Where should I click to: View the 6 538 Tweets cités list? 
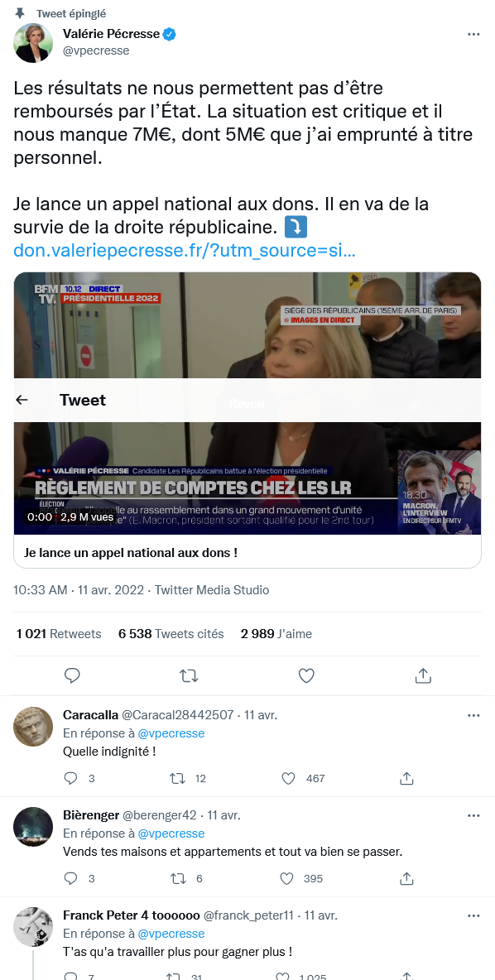[x=171, y=634]
